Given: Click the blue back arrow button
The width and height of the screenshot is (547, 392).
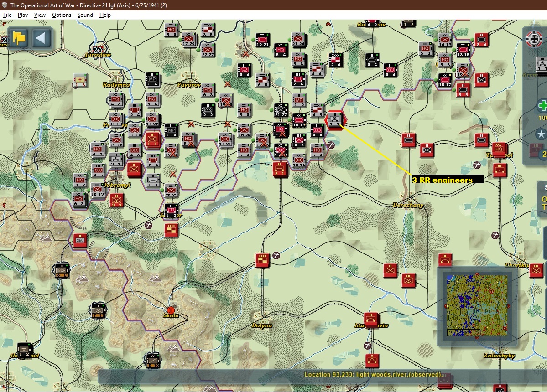Looking at the screenshot, I should (41, 38).
